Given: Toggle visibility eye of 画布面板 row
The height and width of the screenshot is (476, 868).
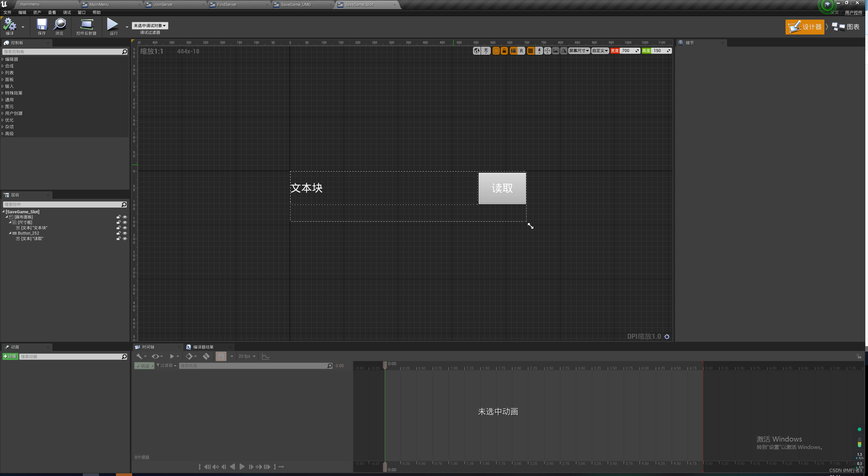Looking at the screenshot, I should click(x=125, y=217).
